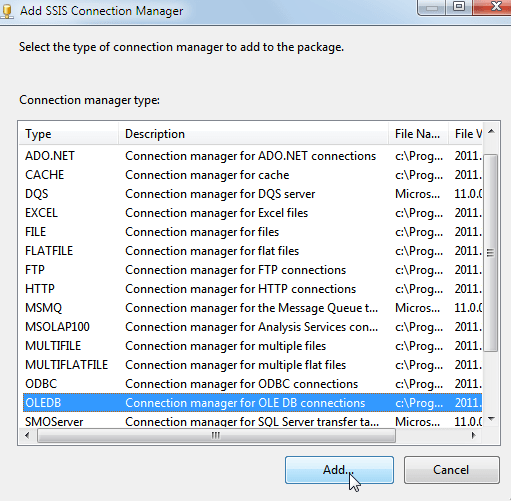Click the Add... button
The width and height of the screenshot is (511, 501).
pyautogui.click(x=339, y=470)
